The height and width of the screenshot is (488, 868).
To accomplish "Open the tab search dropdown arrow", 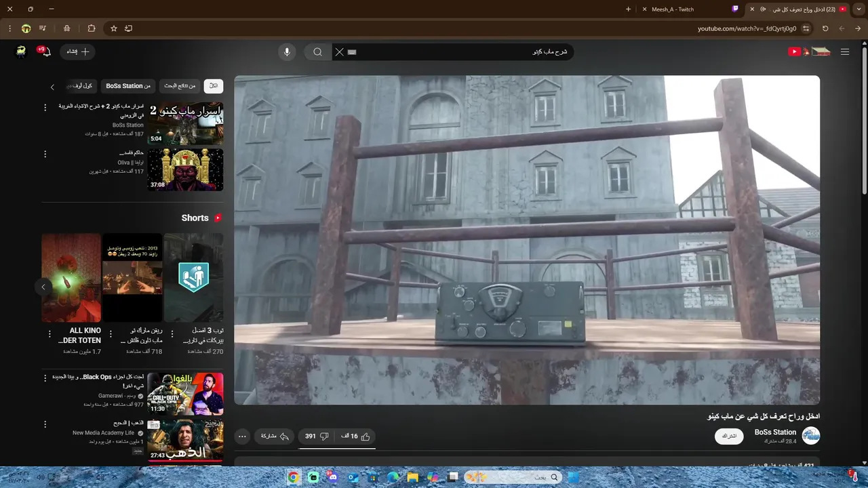I will (859, 9).
